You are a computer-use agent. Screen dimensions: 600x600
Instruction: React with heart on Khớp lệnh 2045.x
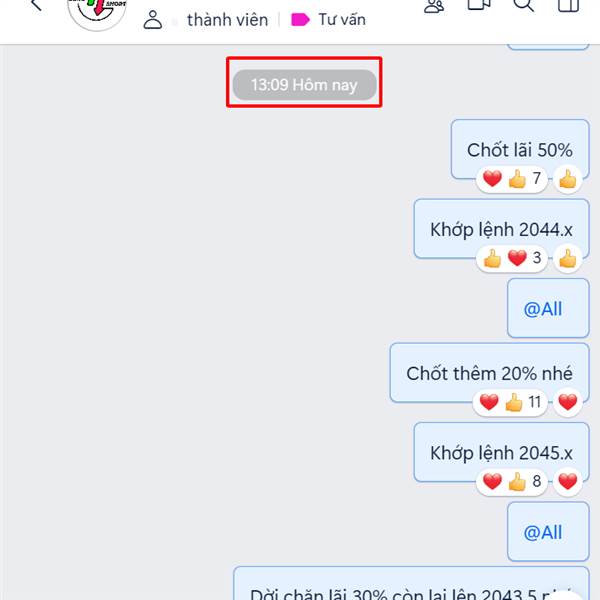[568, 481]
